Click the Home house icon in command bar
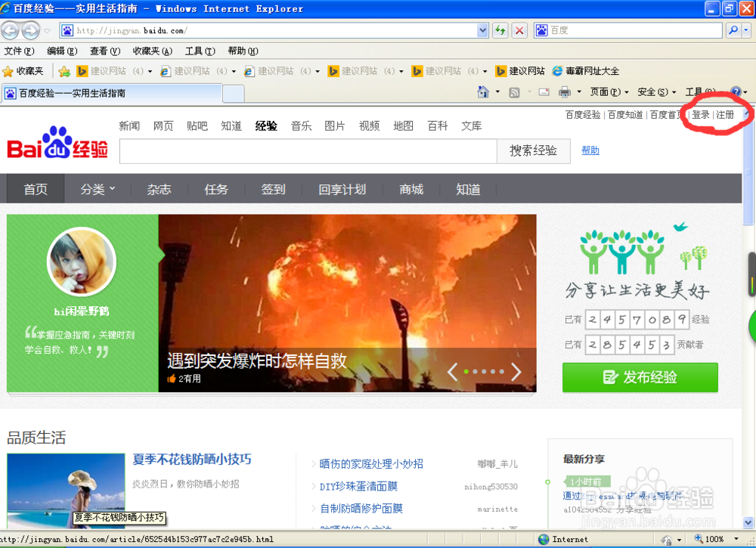The width and height of the screenshot is (756, 548). coord(482,91)
